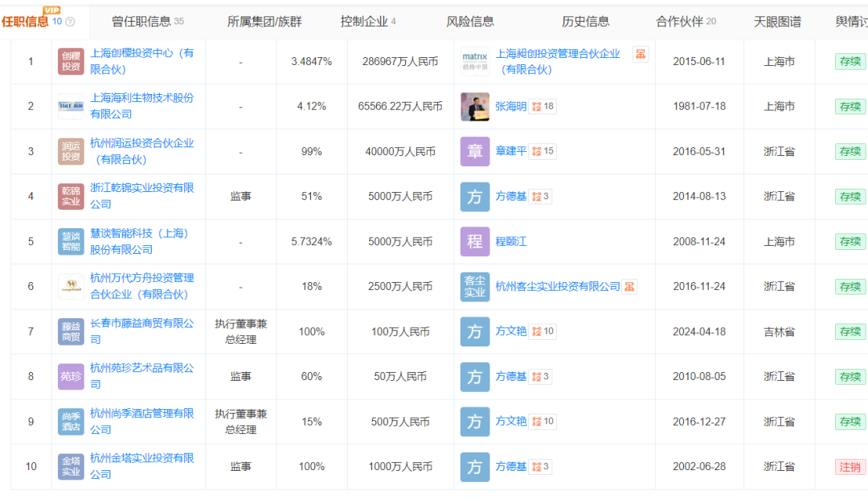Screen dimensions: 868x503
Task: Open the 金塔实业 logo icon
Action: [71, 467]
